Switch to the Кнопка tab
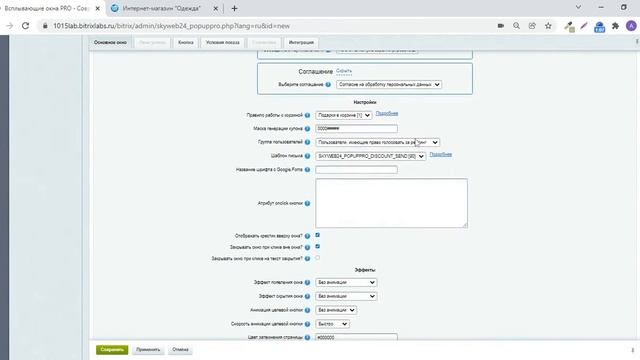This screenshot has width=640, height=360. 186,42
